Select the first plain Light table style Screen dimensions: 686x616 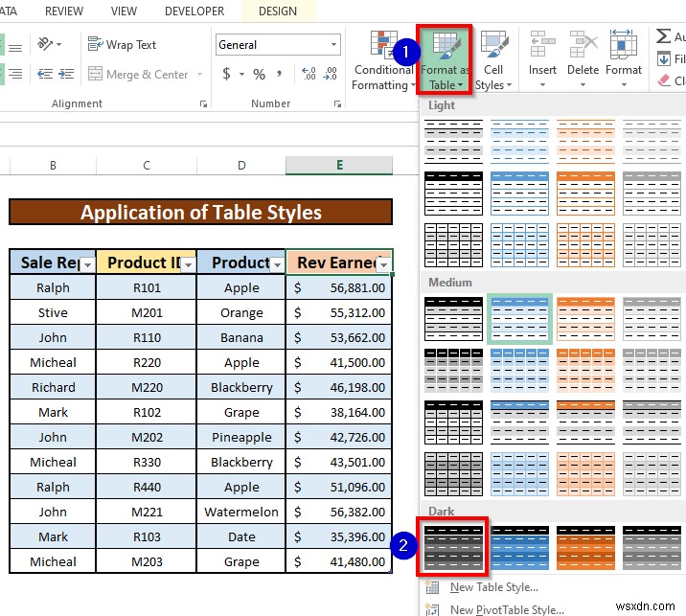pos(453,141)
